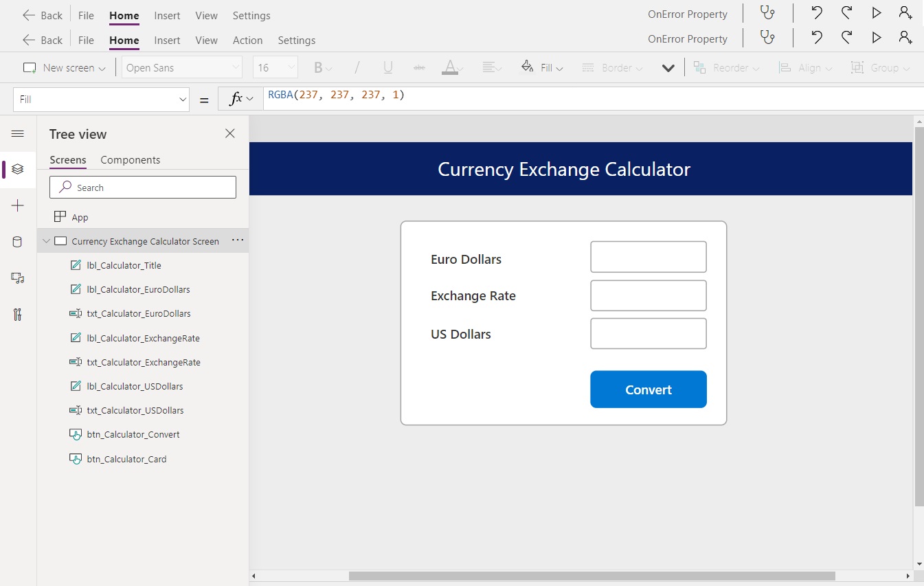Screen dimensions: 924x586
Task: Open Advanced tools from the left rail
Action: coord(17,315)
